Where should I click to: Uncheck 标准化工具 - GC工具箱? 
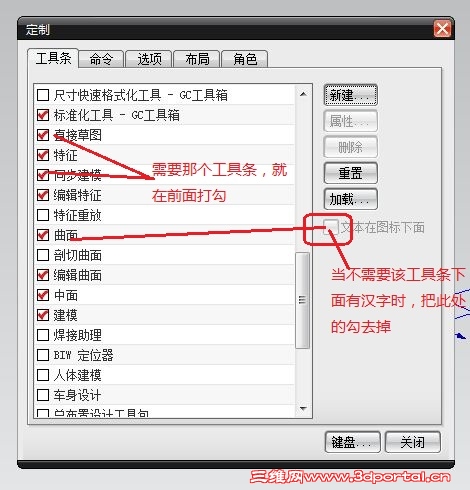coord(43,115)
